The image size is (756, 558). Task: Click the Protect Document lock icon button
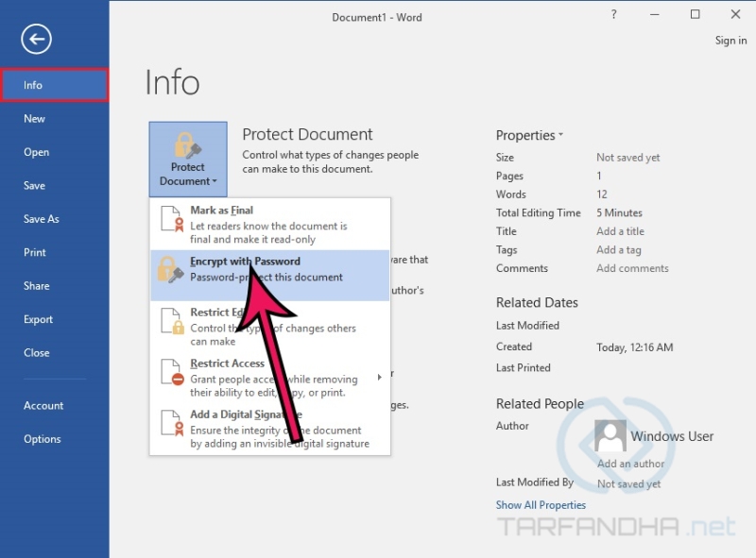188,159
